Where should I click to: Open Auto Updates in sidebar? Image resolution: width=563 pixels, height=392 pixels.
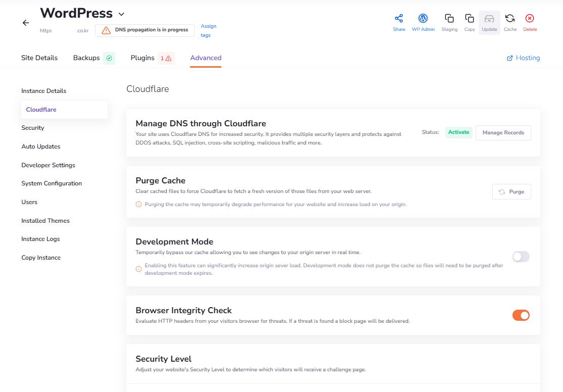tap(41, 146)
